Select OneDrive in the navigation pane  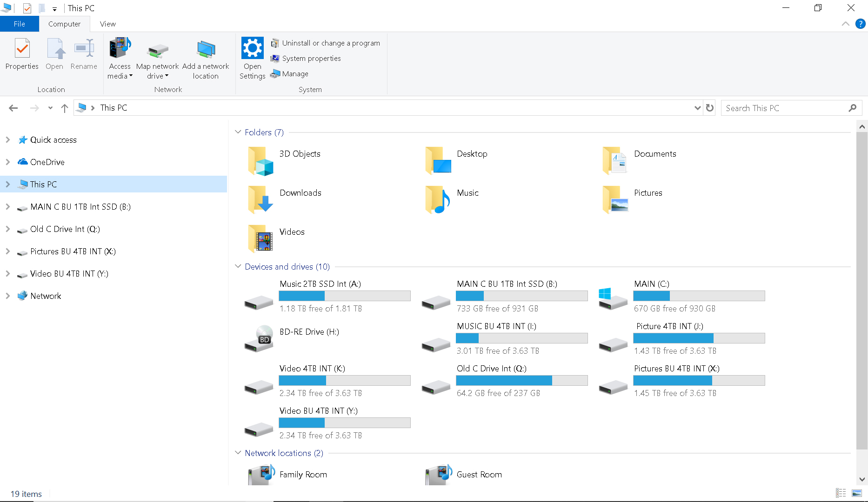click(x=47, y=162)
